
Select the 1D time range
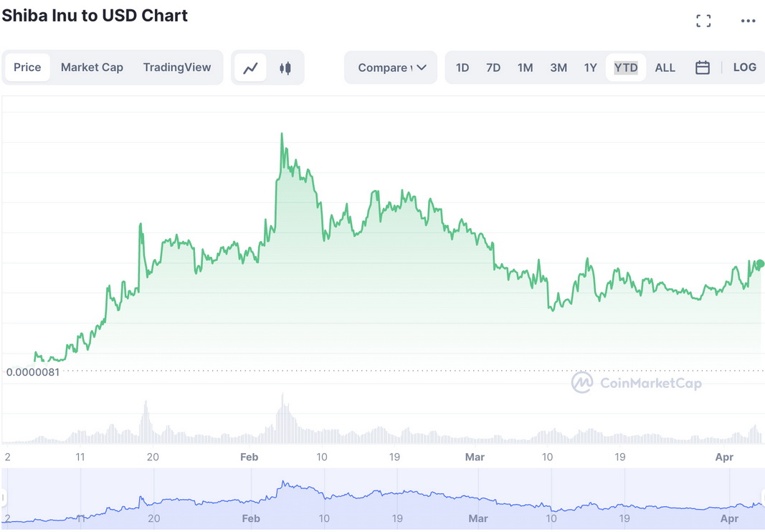point(462,67)
